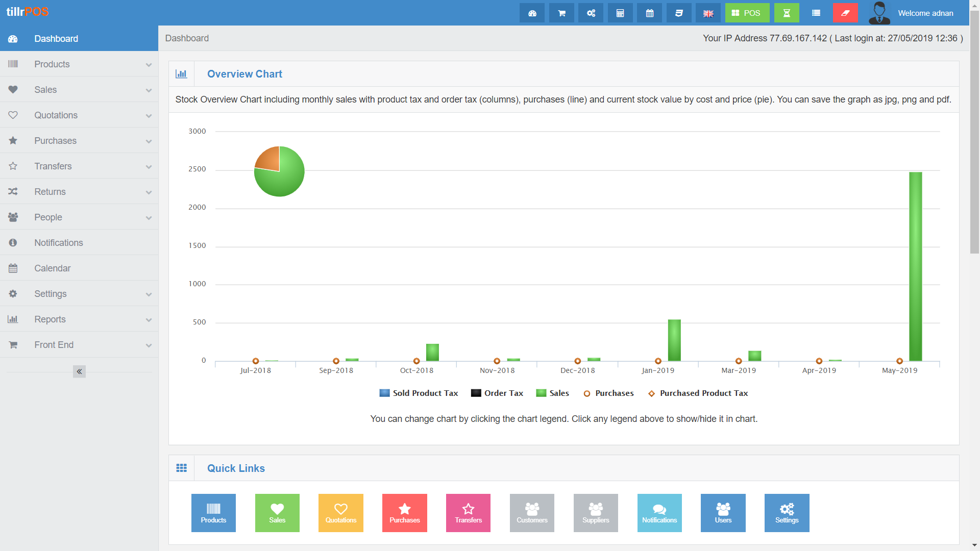980x551 pixels.
Task: Open the calculator icon in the toolbar
Action: (x=620, y=13)
